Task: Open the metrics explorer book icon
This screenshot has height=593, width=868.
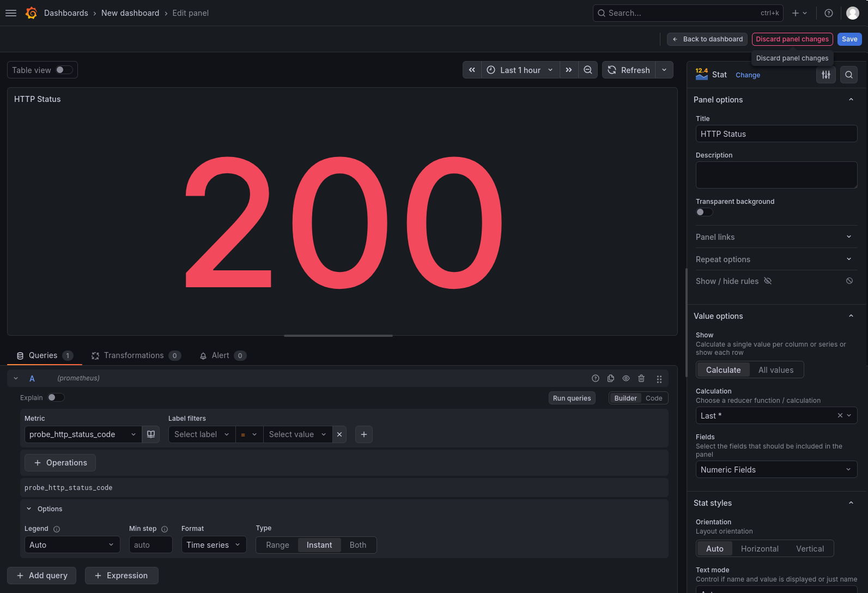Action: (151, 434)
